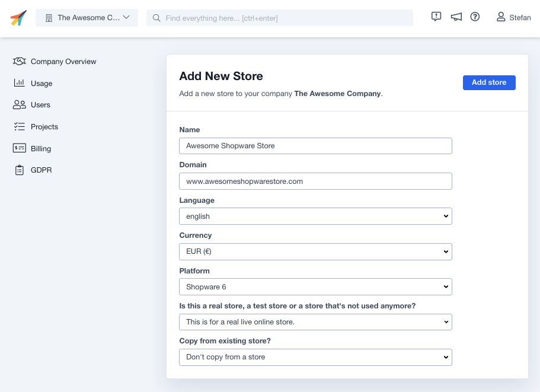Click the GDPR clipboard icon
Screen dimensions: 540x392
coord(20,170)
